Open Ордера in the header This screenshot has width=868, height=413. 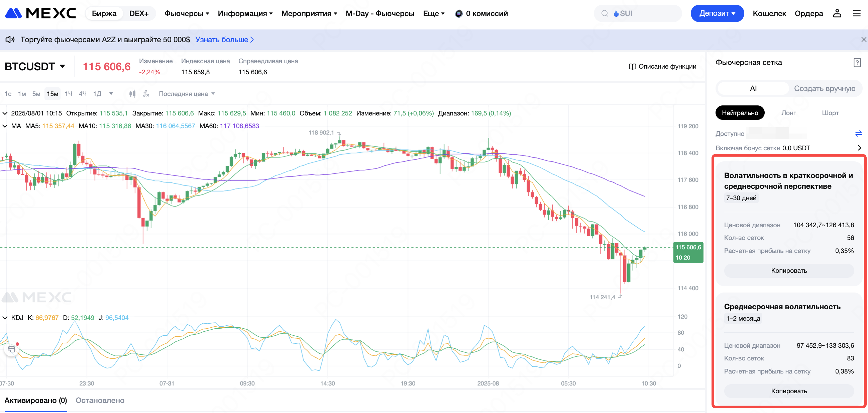point(809,13)
